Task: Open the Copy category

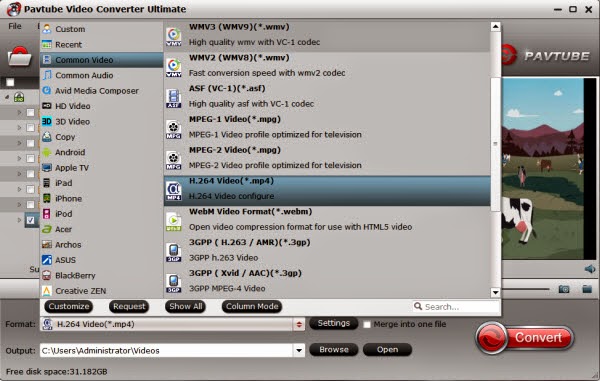Action: pos(101,137)
